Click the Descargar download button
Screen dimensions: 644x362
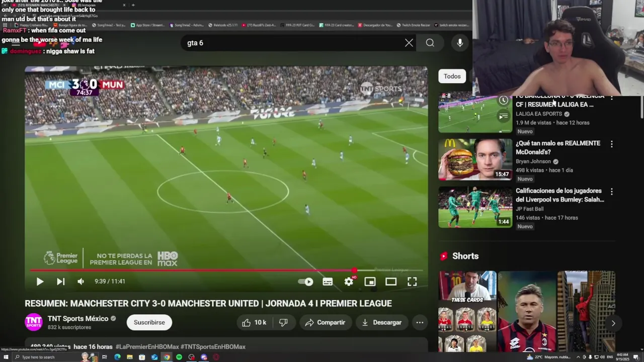[x=381, y=322]
